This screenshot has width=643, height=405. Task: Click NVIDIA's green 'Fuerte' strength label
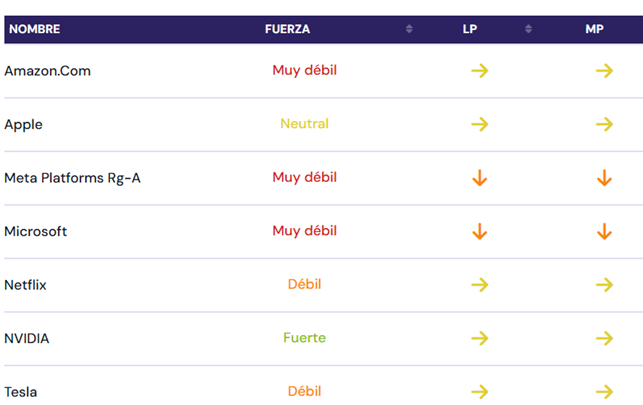(304, 338)
